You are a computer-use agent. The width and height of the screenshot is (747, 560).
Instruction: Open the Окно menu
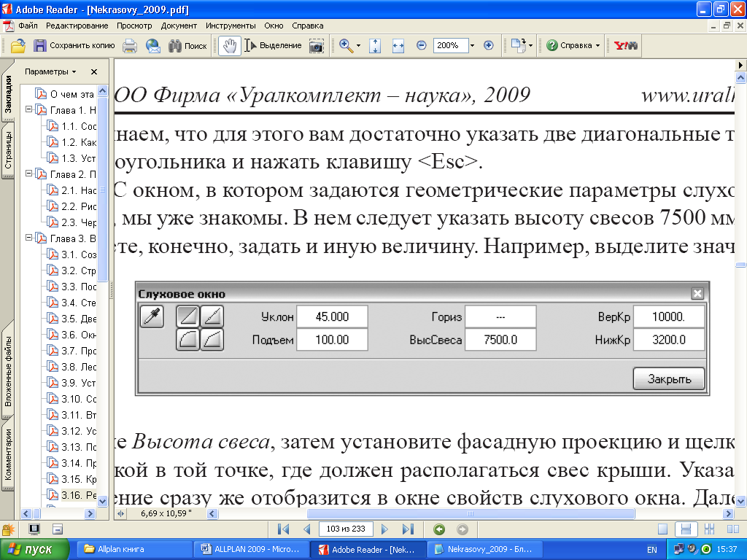click(x=274, y=26)
